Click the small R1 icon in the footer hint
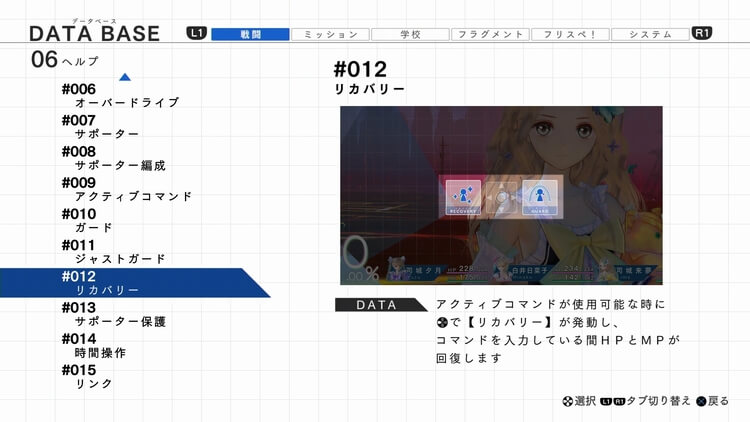The height and width of the screenshot is (422, 750). pyautogui.click(x=619, y=401)
